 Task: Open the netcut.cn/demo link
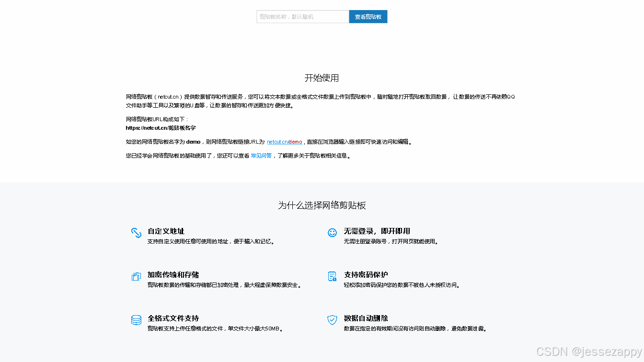tap(285, 142)
